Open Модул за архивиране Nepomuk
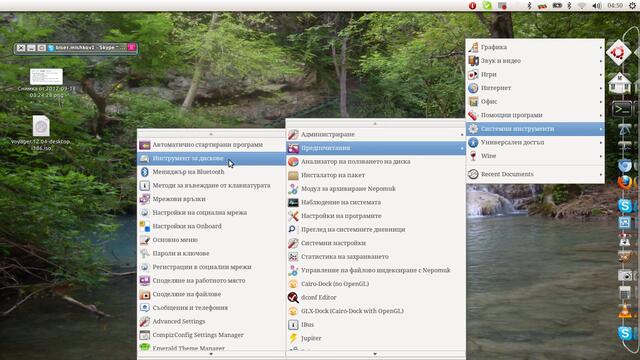This screenshot has height=360, width=640. pyautogui.click(x=376, y=189)
